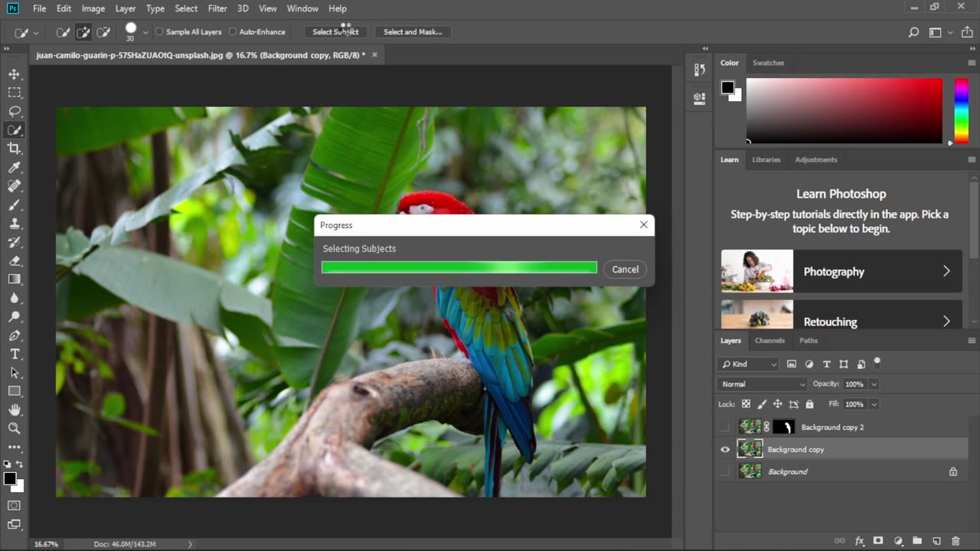Switch to the Swatches tab
This screenshot has height=551, width=980.
tap(768, 63)
